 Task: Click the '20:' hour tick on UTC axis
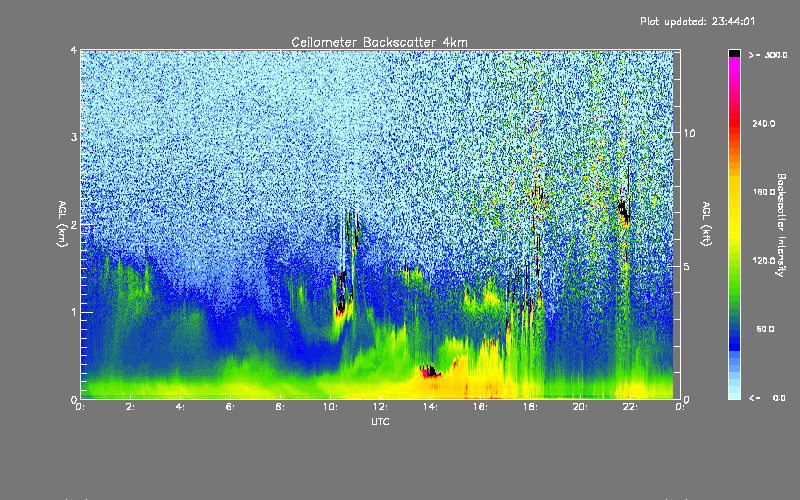pos(581,407)
